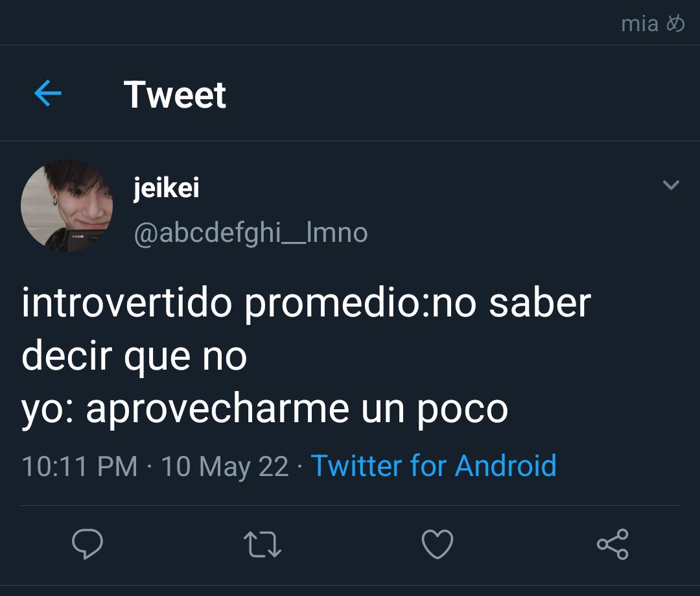Screen dimensions: 700x596
Task: Open the jeikei display name
Action: pyautogui.click(x=166, y=187)
